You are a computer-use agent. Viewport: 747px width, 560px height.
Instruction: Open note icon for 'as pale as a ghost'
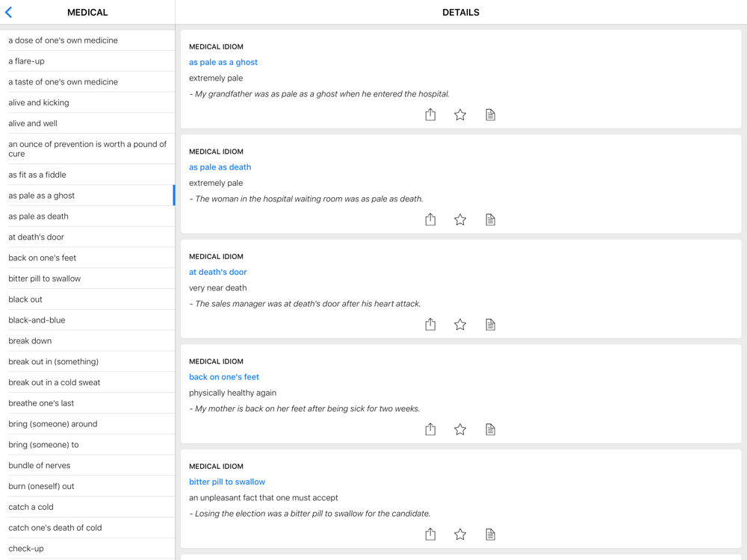(490, 114)
